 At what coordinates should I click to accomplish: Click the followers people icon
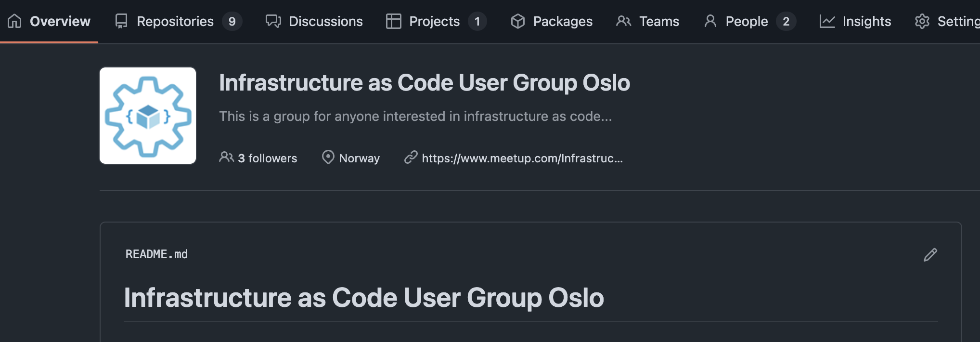point(226,158)
